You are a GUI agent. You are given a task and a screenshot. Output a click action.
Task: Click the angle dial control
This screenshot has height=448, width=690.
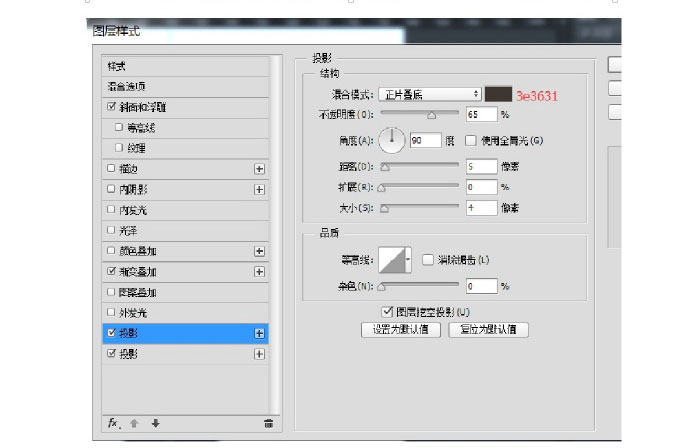tap(392, 140)
